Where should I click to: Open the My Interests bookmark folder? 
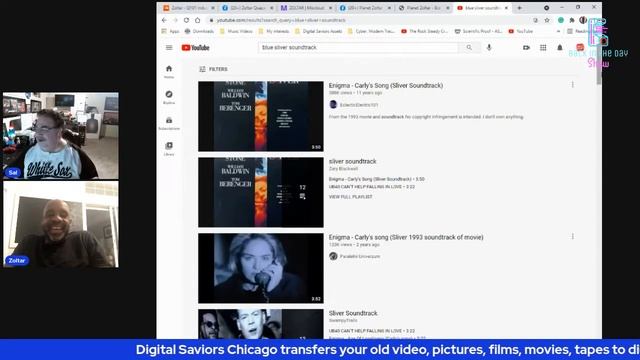(274, 31)
